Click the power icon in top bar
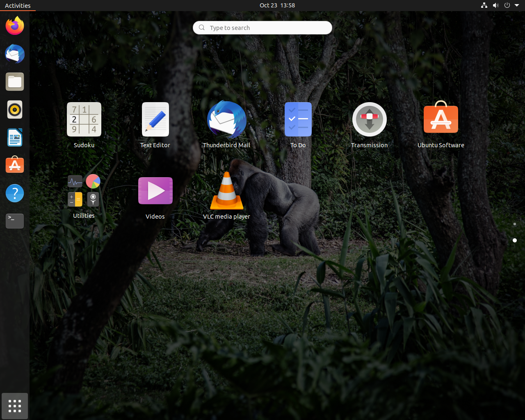525x420 pixels. [x=507, y=5]
